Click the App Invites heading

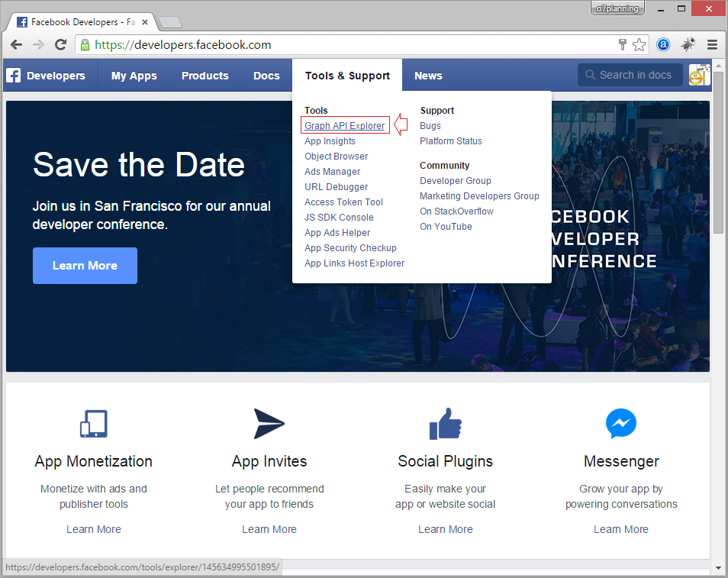coord(269,461)
